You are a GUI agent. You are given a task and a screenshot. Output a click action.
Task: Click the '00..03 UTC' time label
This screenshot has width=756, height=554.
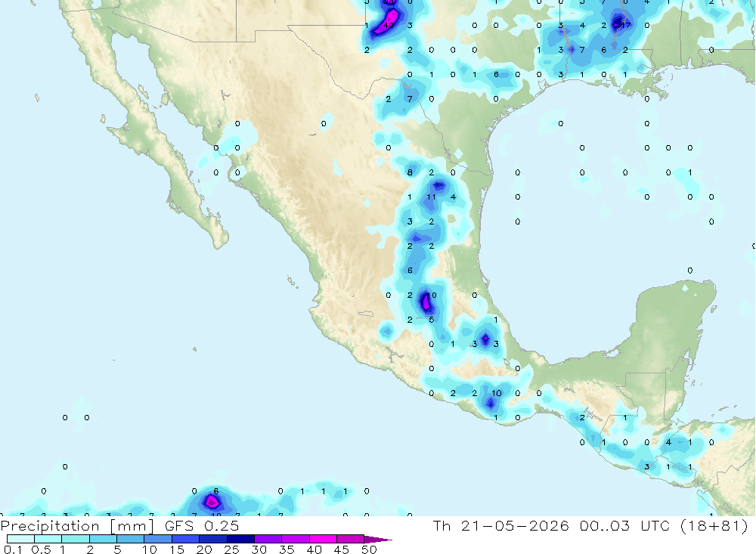tap(626, 525)
